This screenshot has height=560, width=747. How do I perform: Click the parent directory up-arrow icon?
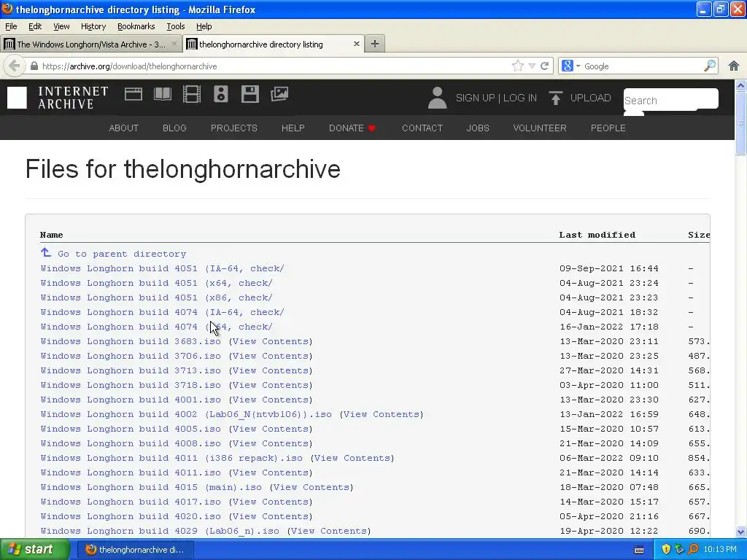click(x=46, y=252)
